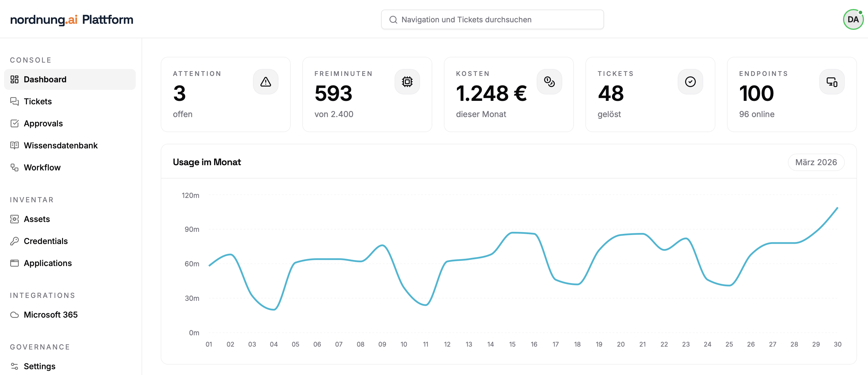Click the INVENTAR section heading
The width and height of the screenshot is (868, 375).
(32, 200)
